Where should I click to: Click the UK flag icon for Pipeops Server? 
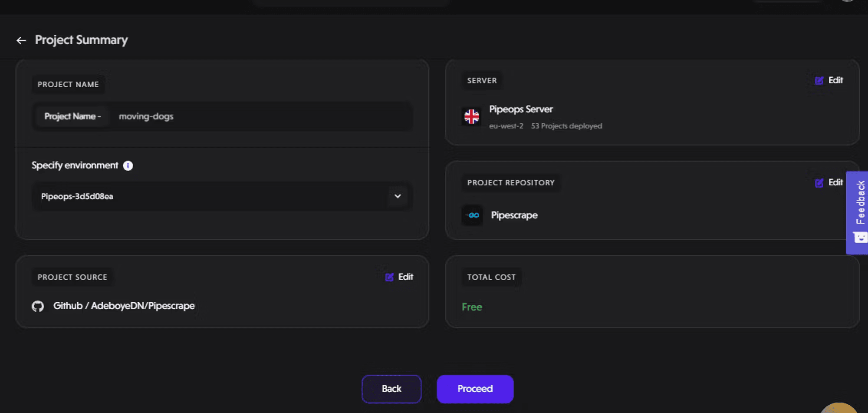(472, 116)
